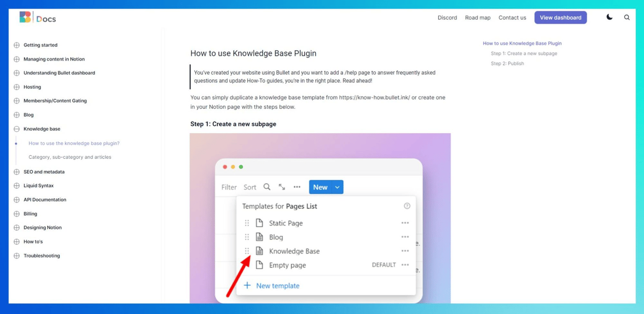Image resolution: width=644 pixels, height=314 pixels.
Task: Expand Billing plus icon
Action: [17, 214]
